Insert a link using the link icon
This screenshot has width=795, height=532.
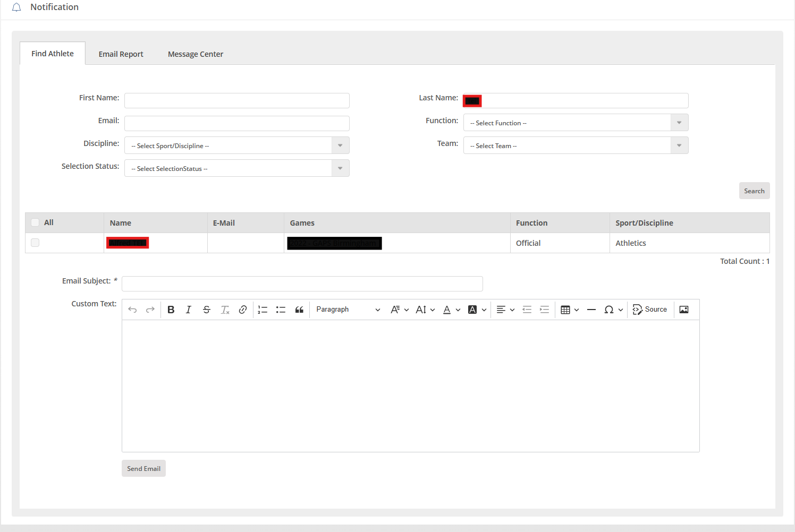[x=243, y=310]
